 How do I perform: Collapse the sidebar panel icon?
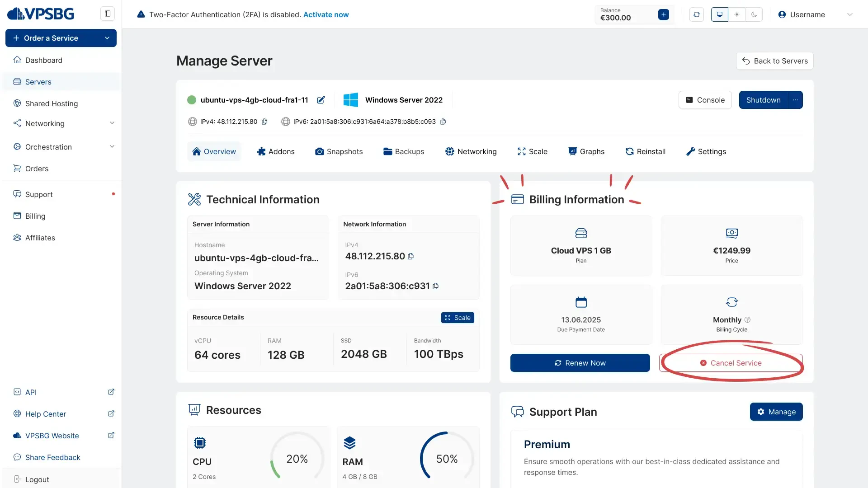(x=108, y=14)
